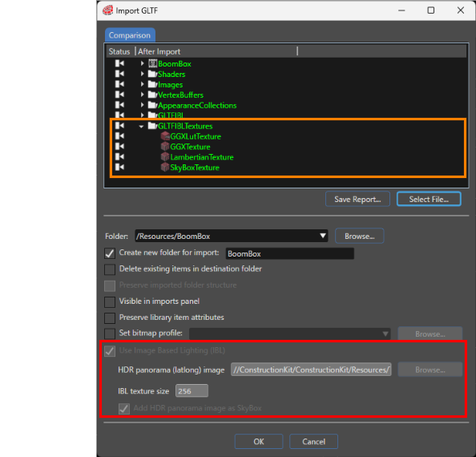Click the After Import column header
Viewport: 476px width, 457px height.
click(x=159, y=51)
